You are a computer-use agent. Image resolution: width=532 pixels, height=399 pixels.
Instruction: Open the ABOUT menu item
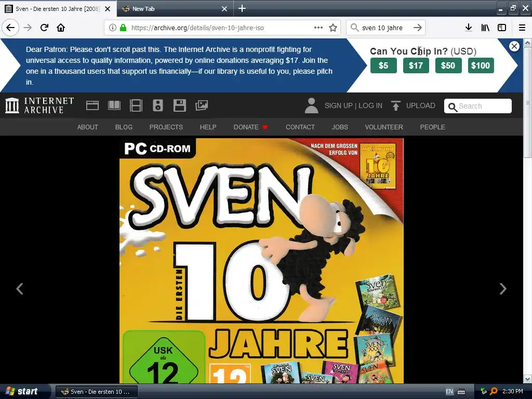pos(87,127)
